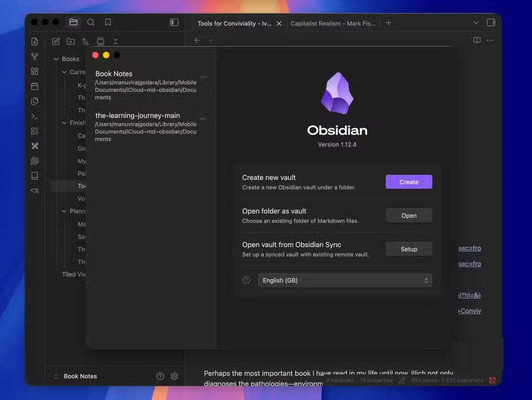Click the language help question icon

246,280
